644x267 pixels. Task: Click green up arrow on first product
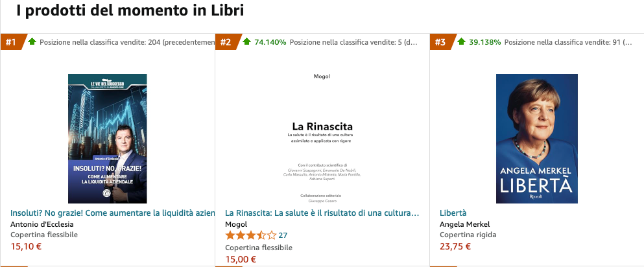tap(32, 42)
